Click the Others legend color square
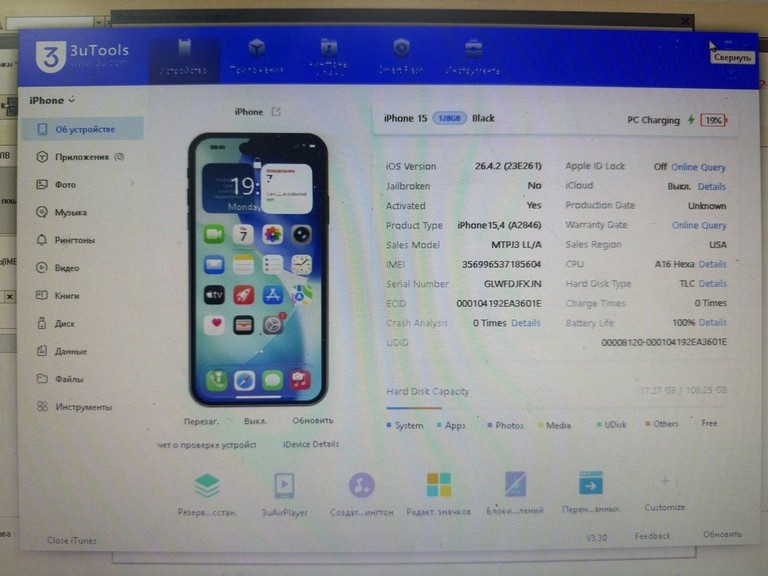 click(648, 424)
